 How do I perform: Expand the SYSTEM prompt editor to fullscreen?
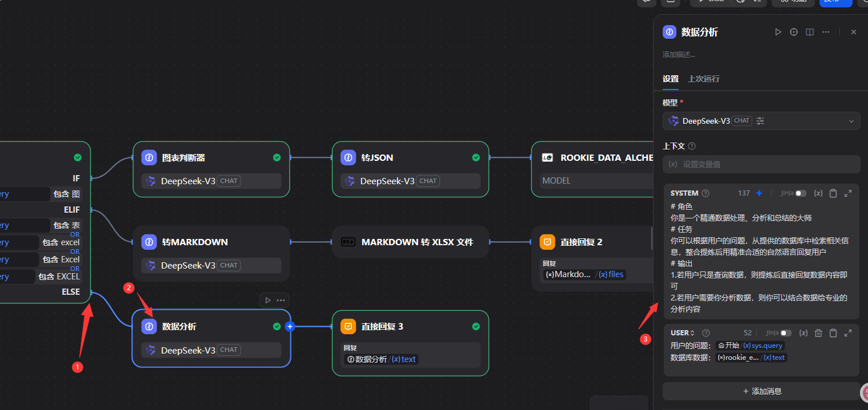click(x=848, y=193)
